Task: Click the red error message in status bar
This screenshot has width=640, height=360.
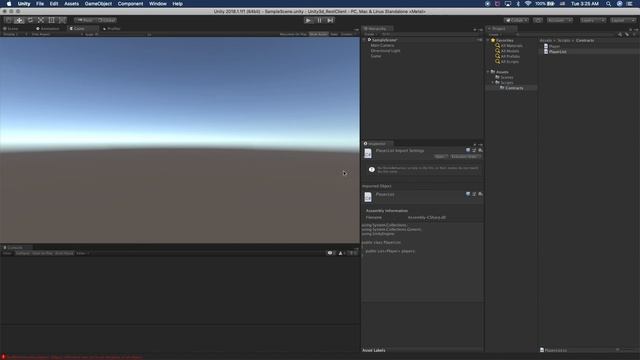Action: [73, 357]
